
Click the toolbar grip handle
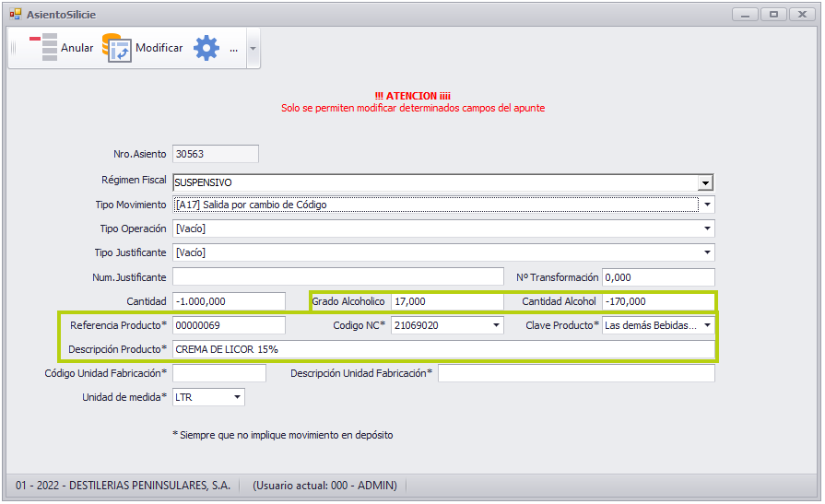pyautogui.click(x=14, y=48)
